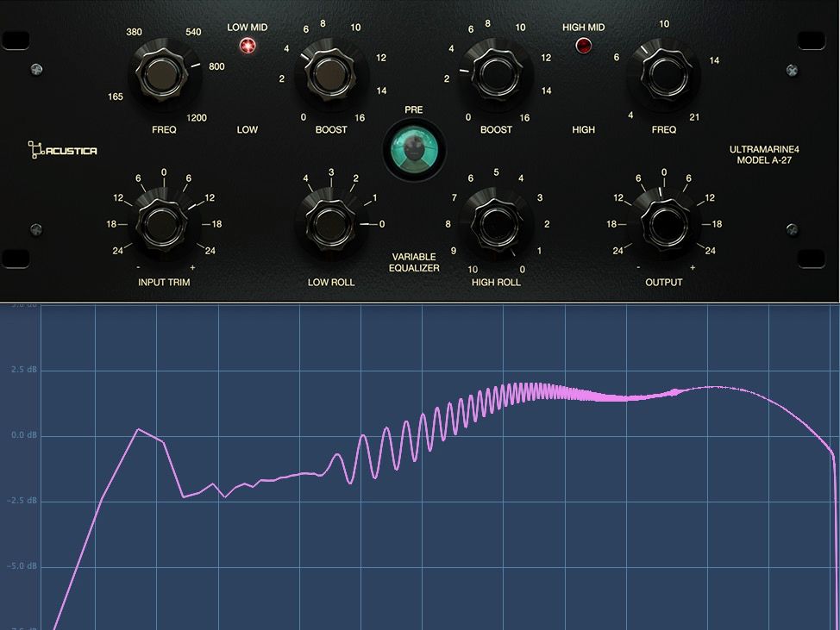Click the Acustica logo
840x630 pixels.
pos(63,150)
